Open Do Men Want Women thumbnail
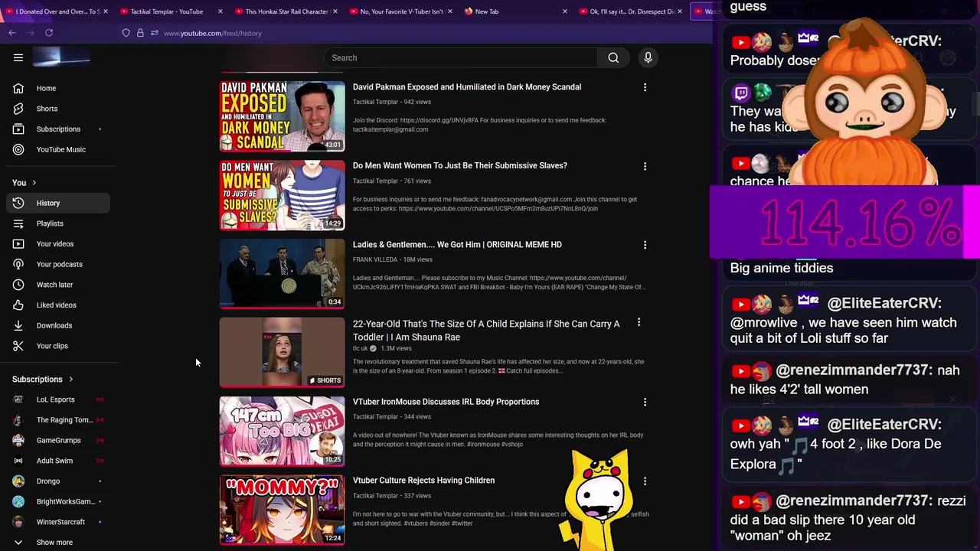The image size is (980, 551). point(282,195)
